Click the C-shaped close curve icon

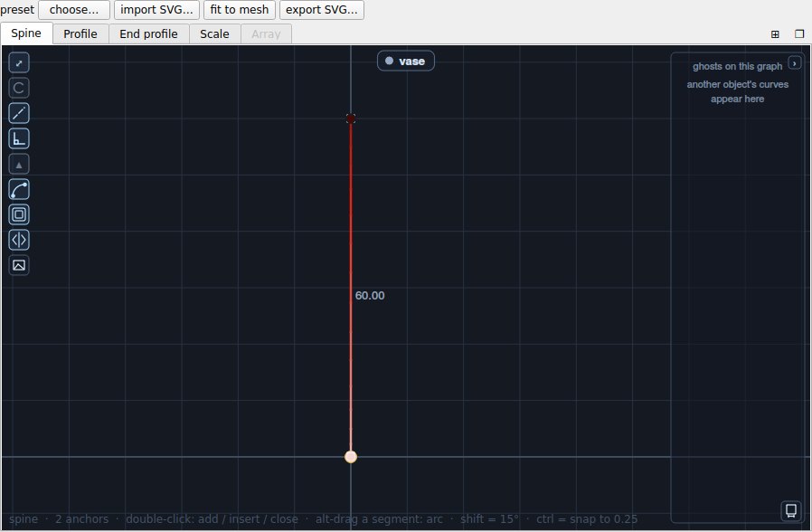coord(19,88)
